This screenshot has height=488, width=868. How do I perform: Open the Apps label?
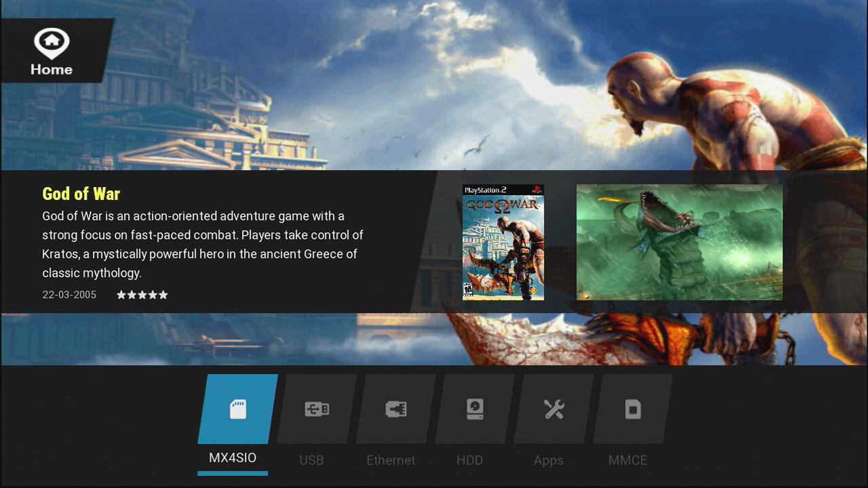pos(549,461)
